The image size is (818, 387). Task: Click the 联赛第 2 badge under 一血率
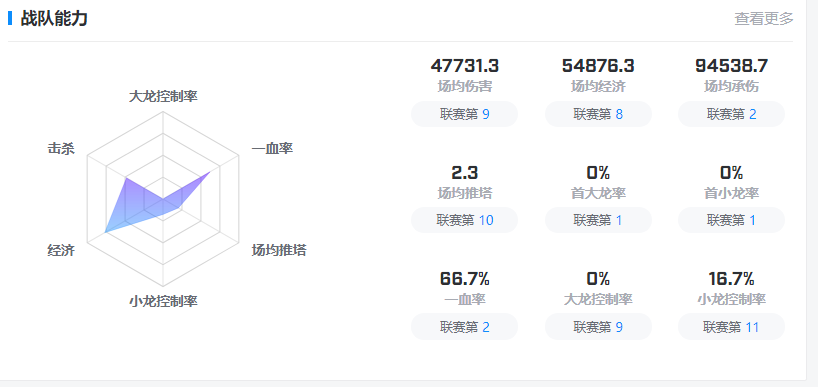pos(464,327)
